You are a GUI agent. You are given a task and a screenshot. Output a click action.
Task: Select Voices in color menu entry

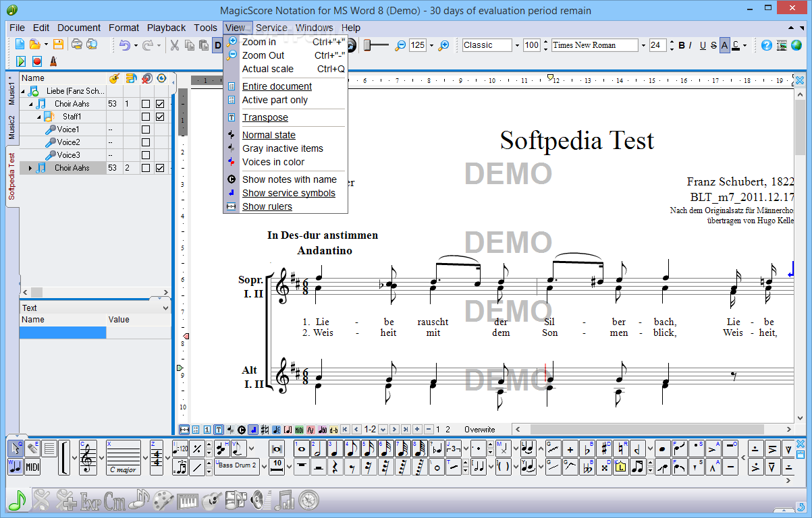point(273,162)
